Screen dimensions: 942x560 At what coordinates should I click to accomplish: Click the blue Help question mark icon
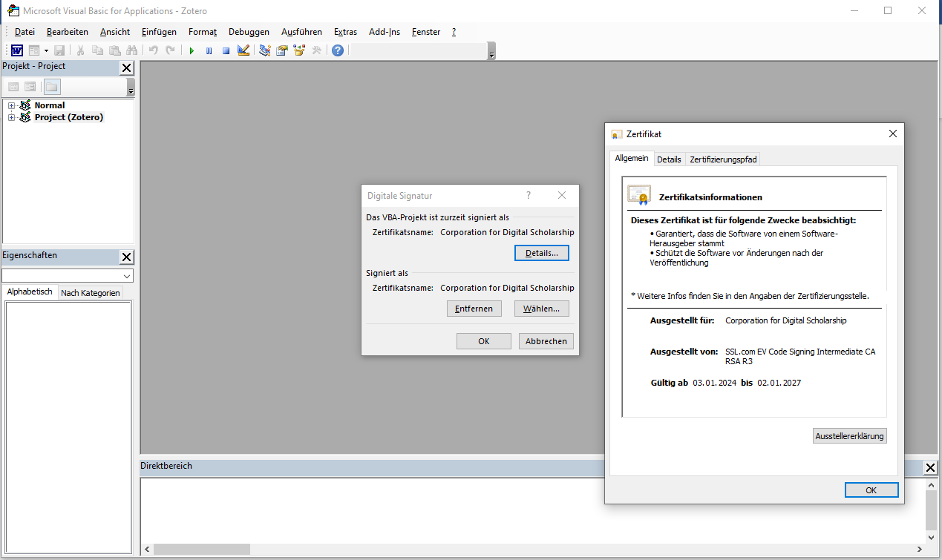point(338,50)
